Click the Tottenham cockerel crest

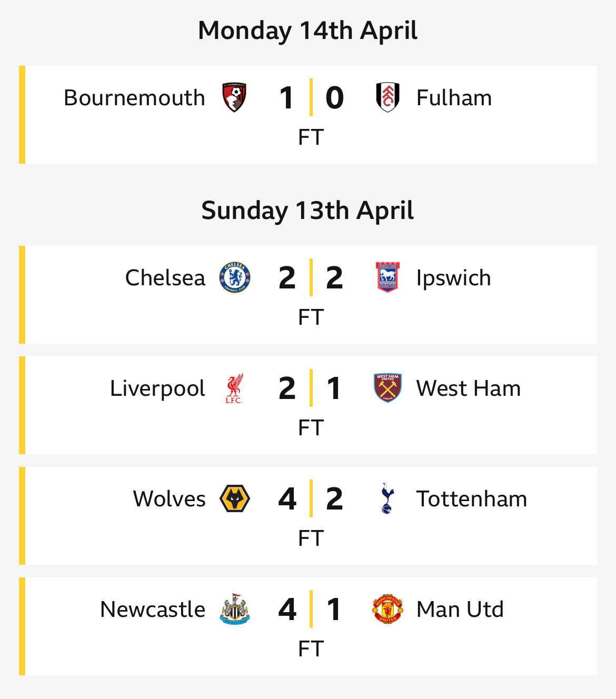[386, 498]
